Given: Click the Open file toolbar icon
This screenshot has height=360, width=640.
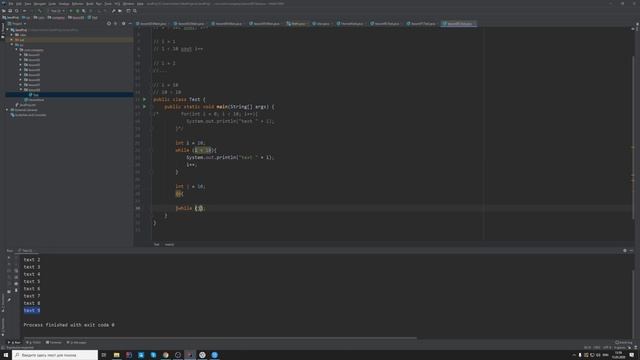Looking at the screenshot, I should pos(4,11).
